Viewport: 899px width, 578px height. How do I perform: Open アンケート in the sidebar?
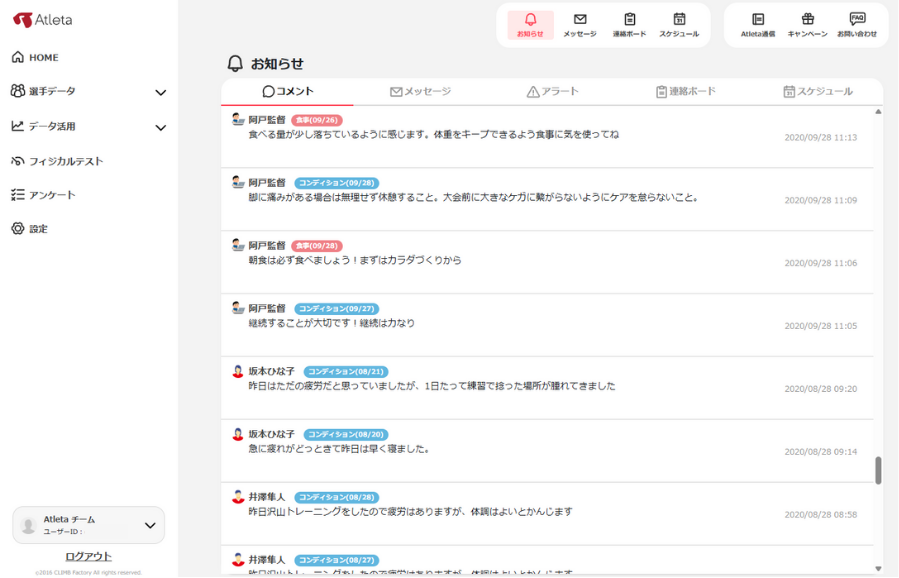click(x=44, y=195)
